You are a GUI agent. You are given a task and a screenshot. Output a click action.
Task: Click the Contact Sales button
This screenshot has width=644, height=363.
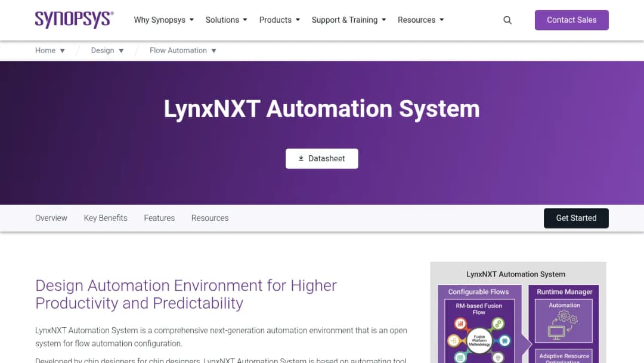click(x=571, y=20)
